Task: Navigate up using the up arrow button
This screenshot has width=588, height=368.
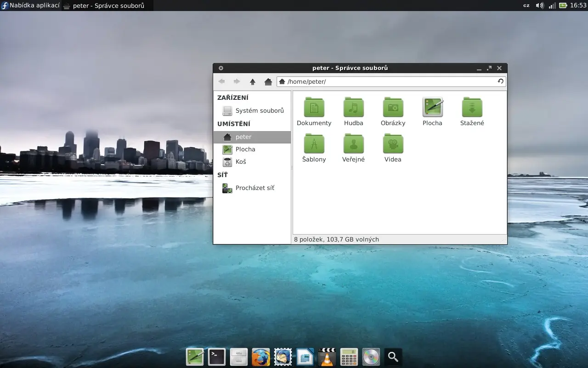Action: tap(253, 81)
